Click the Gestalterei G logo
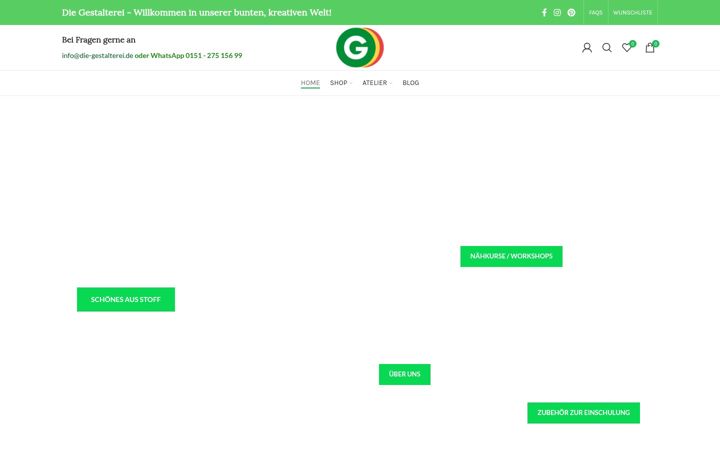This screenshot has width=720, height=450. point(360,47)
